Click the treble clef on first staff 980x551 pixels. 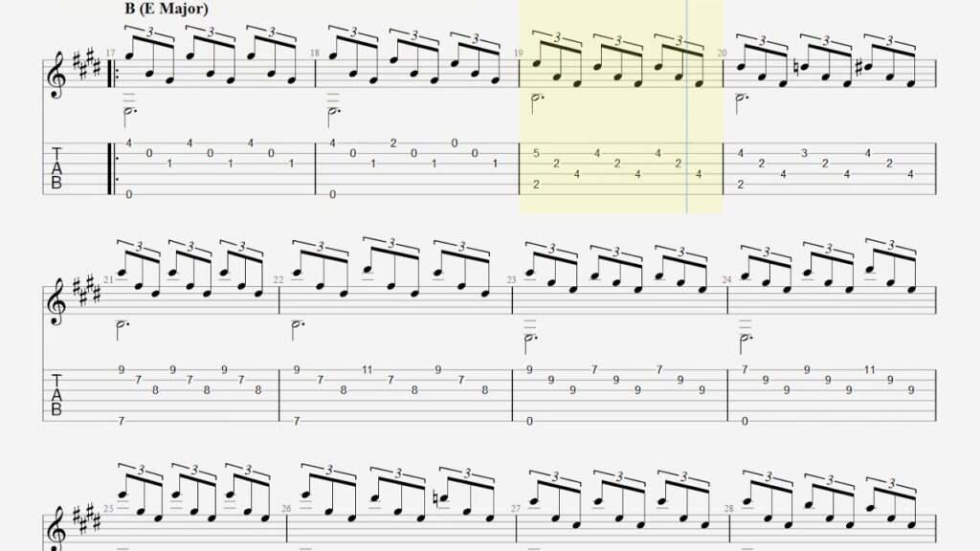coord(56,75)
